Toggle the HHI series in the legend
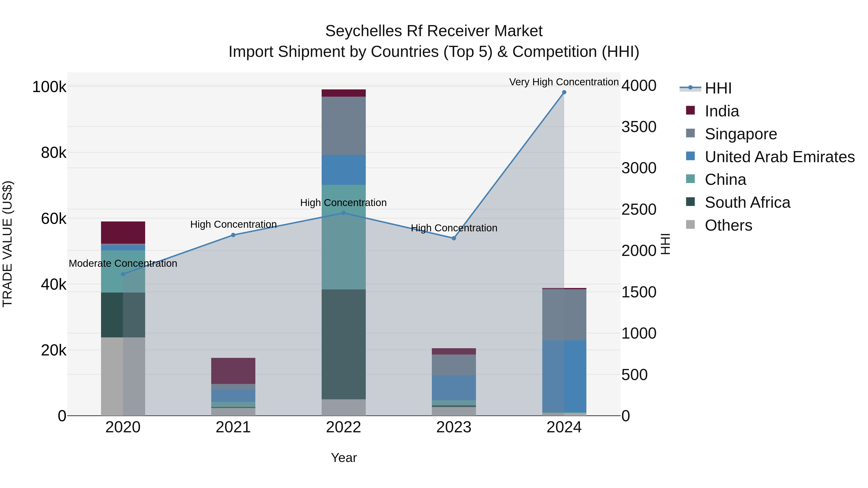This screenshot has width=868, height=488. (x=705, y=88)
